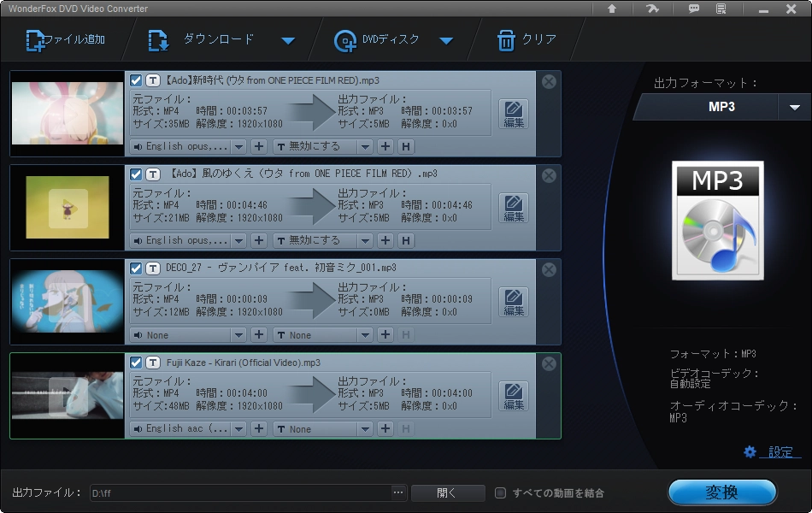812x513 pixels.
Task: Add subtitle plus button for Fujii Kaze
Action: pos(385,428)
